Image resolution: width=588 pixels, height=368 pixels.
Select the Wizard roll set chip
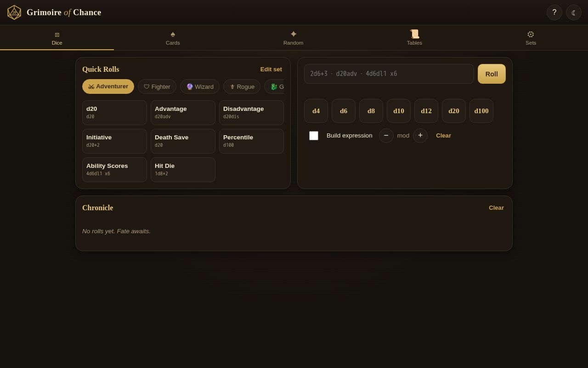pos(200,86)
